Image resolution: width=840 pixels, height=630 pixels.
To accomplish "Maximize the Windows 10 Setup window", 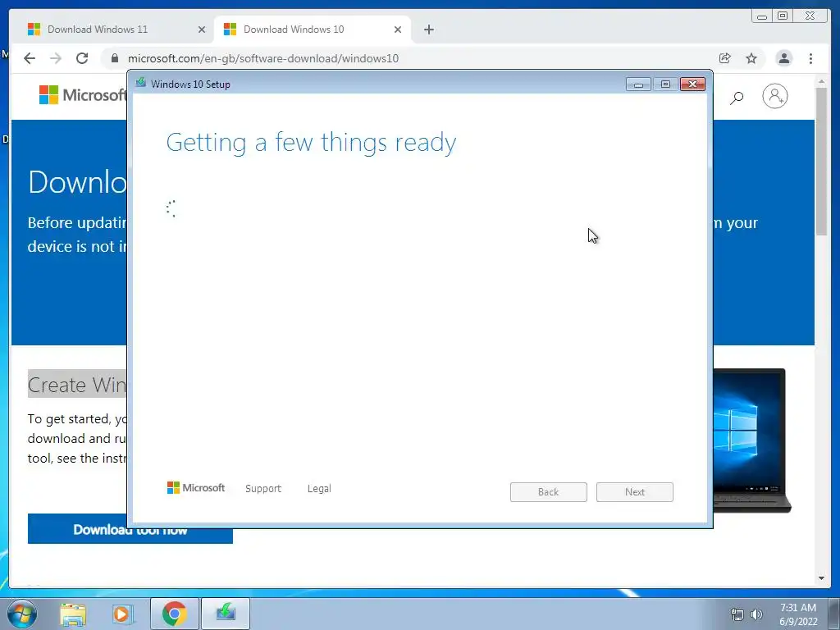I will (x=665, y=84).
